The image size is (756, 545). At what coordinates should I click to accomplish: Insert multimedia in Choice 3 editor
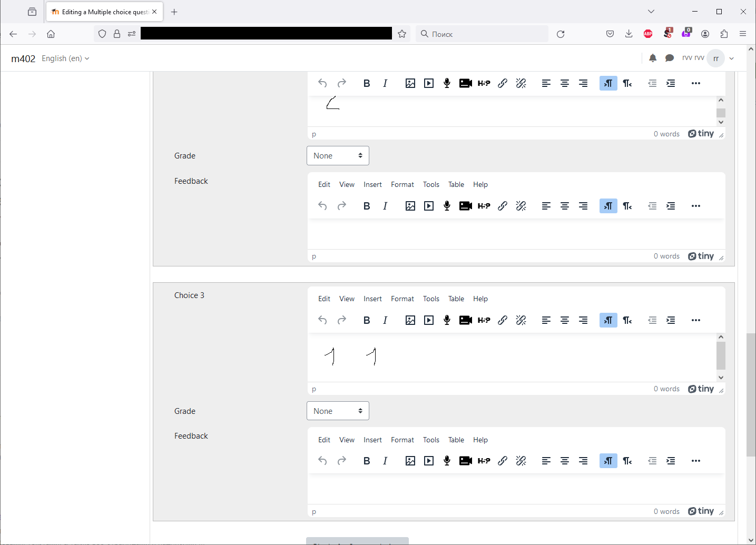click(429, 320)
